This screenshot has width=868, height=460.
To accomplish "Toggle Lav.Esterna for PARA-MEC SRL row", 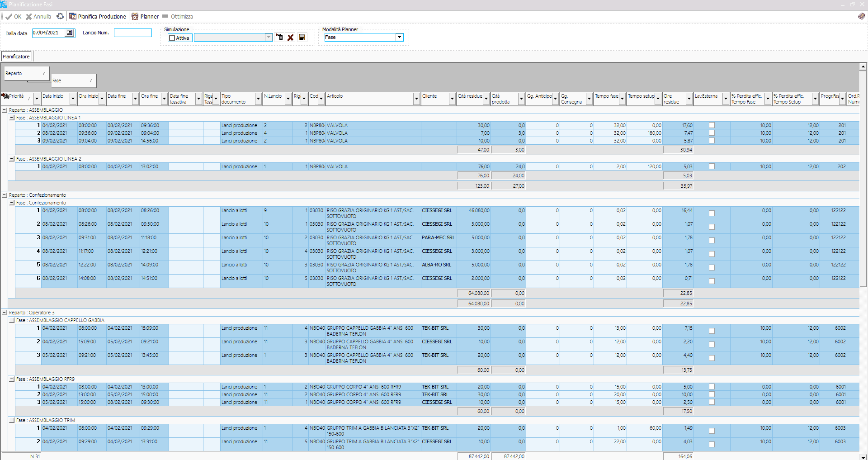I will (x=712, y=241).
